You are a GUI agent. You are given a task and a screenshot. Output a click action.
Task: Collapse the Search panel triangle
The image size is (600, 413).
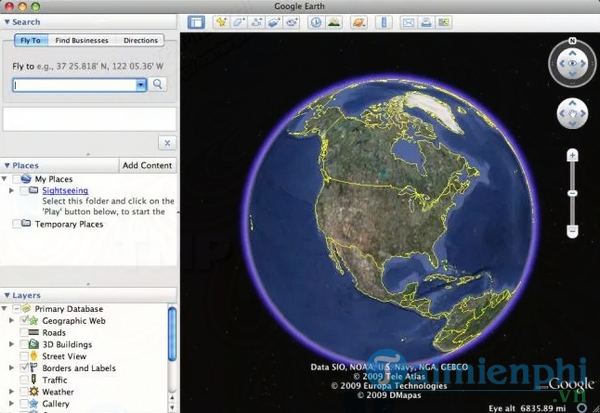(x=7, y=22)
